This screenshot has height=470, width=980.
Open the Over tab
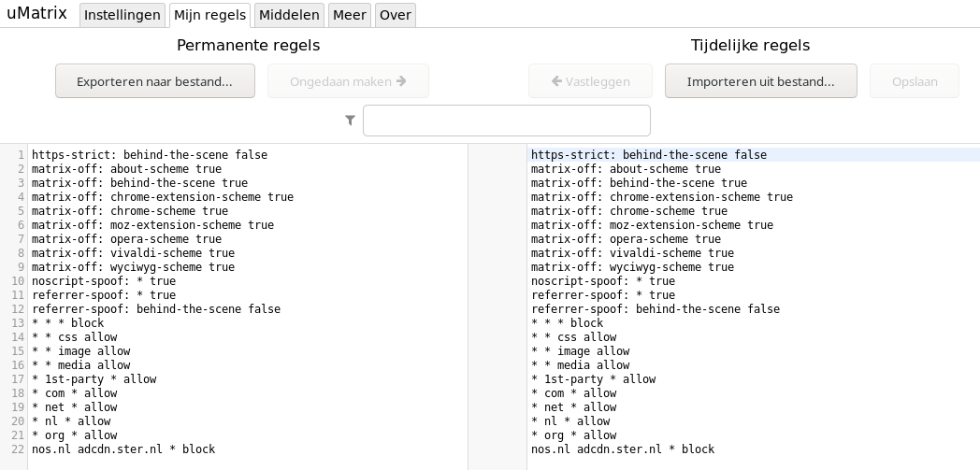(395, 15)
